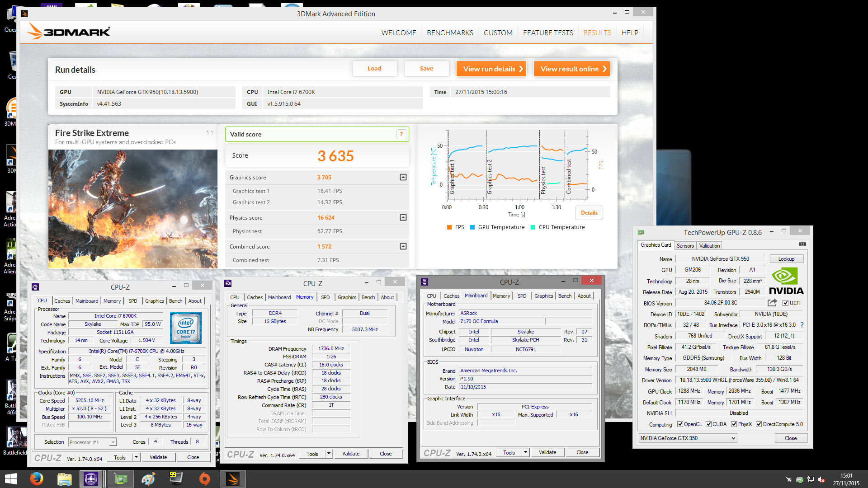Click the CPU Temperature teal legend swatch

point(533,227)
